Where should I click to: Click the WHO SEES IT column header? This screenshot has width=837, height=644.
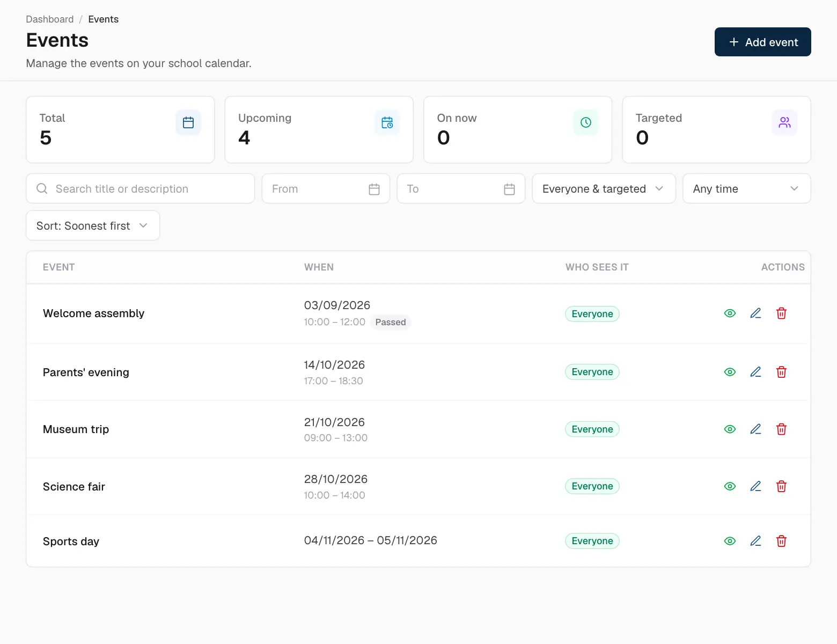coord(597,267)
